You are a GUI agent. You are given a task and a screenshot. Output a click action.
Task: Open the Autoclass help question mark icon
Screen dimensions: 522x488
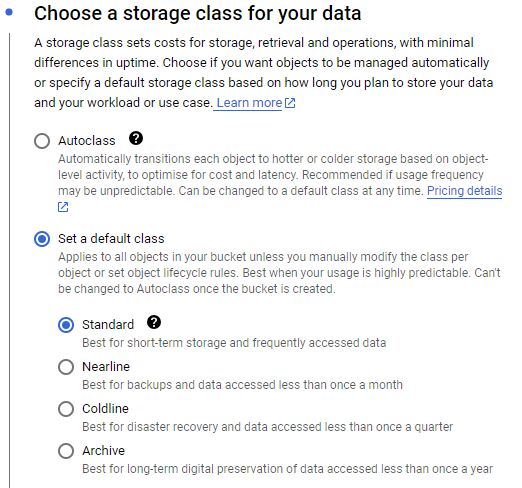tap(136, 138)
